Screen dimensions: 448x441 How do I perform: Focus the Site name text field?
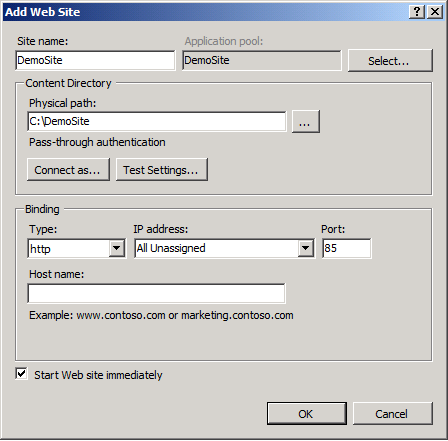click(x=95, y=60)
